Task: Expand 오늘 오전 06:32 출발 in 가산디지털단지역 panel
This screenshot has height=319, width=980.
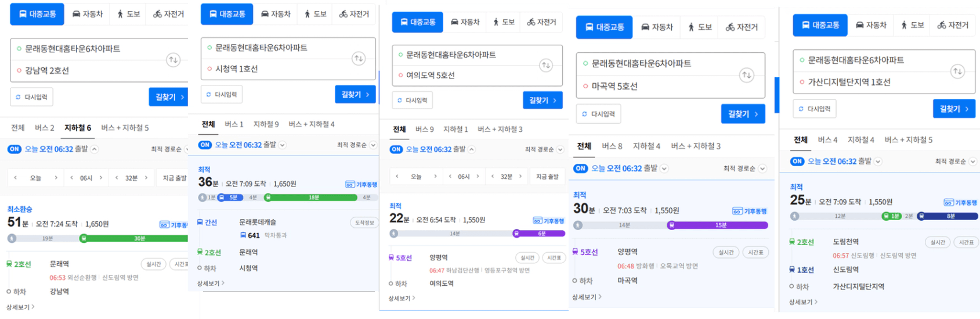Action: (x=878, y=161)
